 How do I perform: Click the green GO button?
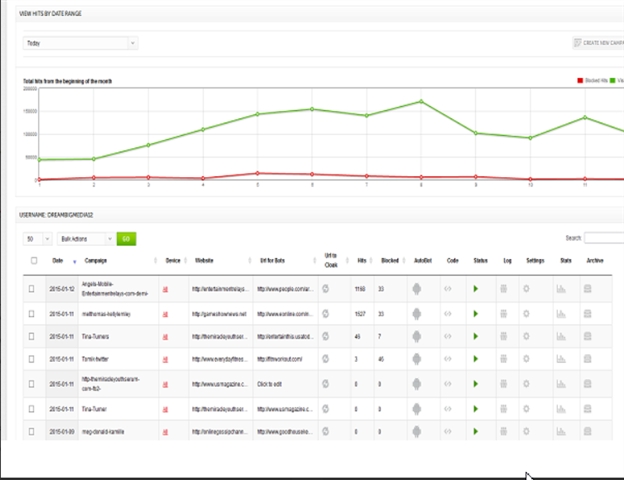(126, 239)
